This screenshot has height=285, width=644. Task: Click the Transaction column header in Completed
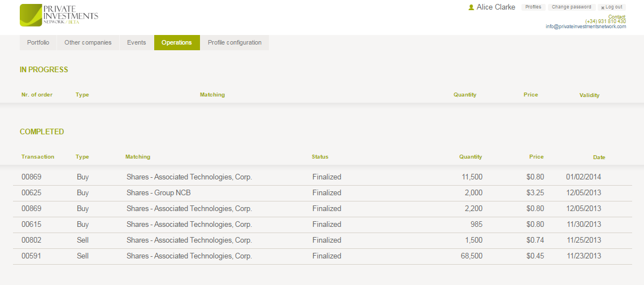pyautogui.click(x=38, y=157)
